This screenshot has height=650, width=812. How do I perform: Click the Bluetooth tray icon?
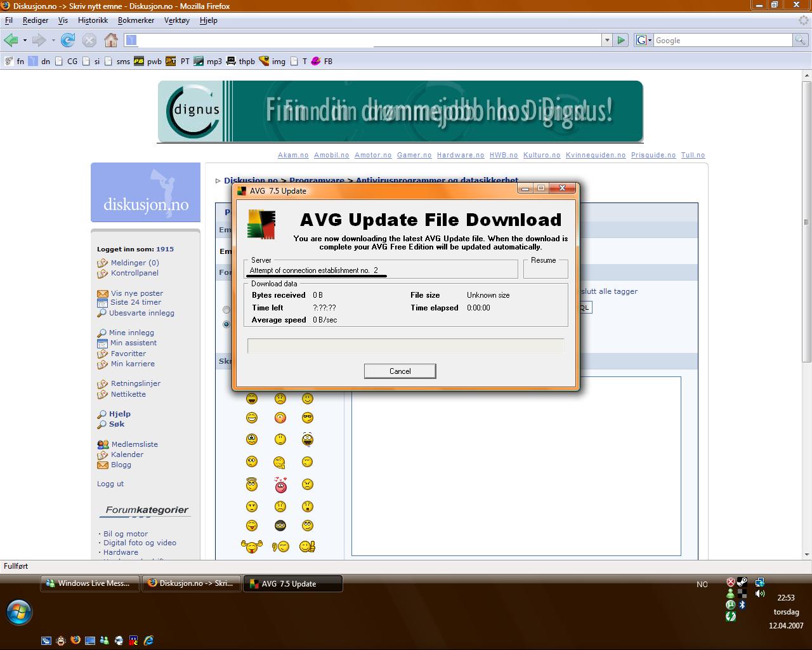(742, 605)
